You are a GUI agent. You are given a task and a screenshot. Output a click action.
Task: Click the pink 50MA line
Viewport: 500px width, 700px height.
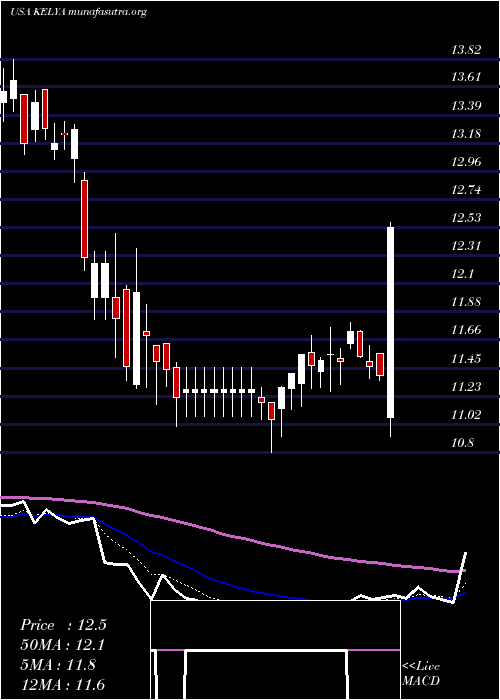coord(232,537)
